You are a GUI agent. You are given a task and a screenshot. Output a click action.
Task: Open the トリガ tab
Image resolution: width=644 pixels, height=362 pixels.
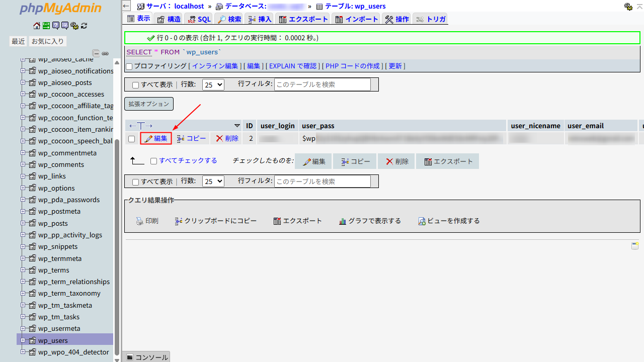431,19
